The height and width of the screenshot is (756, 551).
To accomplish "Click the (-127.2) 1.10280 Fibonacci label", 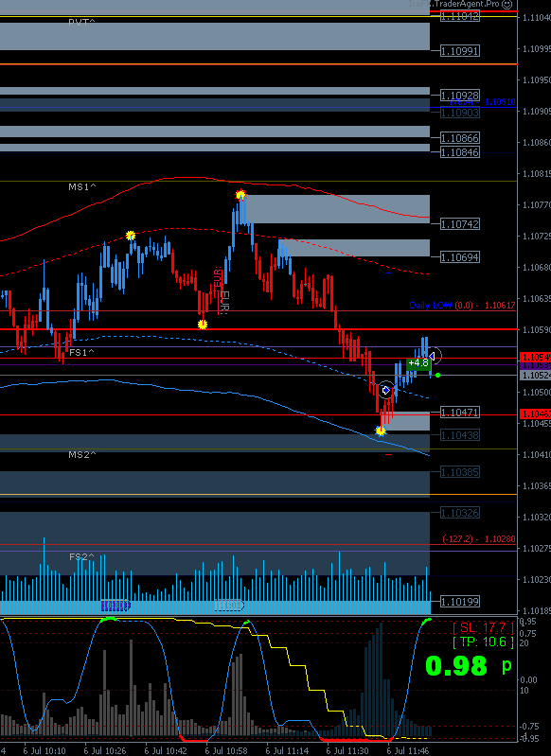I will tap(479, 539).
